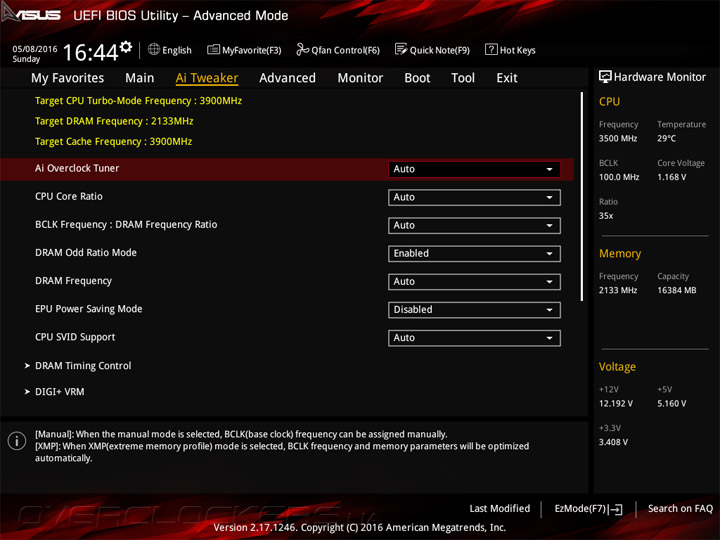Click the Hardware Monitor display icon
The image size is (720, 540).
click(x=605, y=77)
